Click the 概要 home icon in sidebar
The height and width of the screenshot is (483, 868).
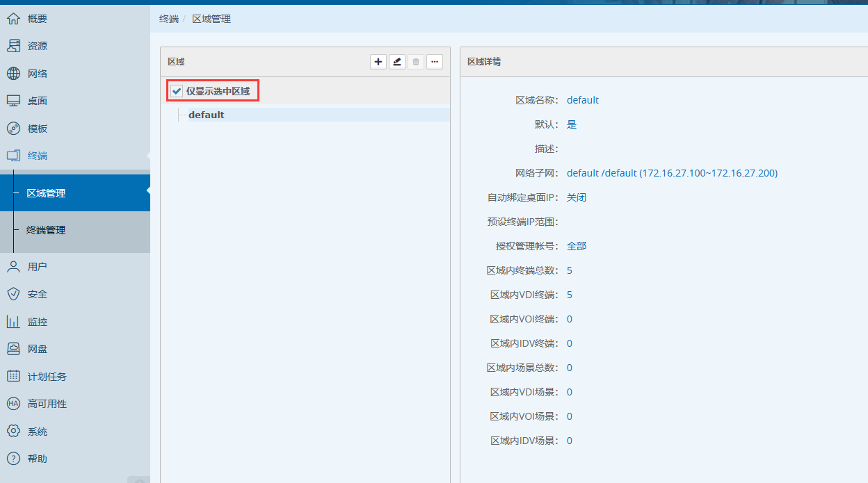[x=13, y=19]
